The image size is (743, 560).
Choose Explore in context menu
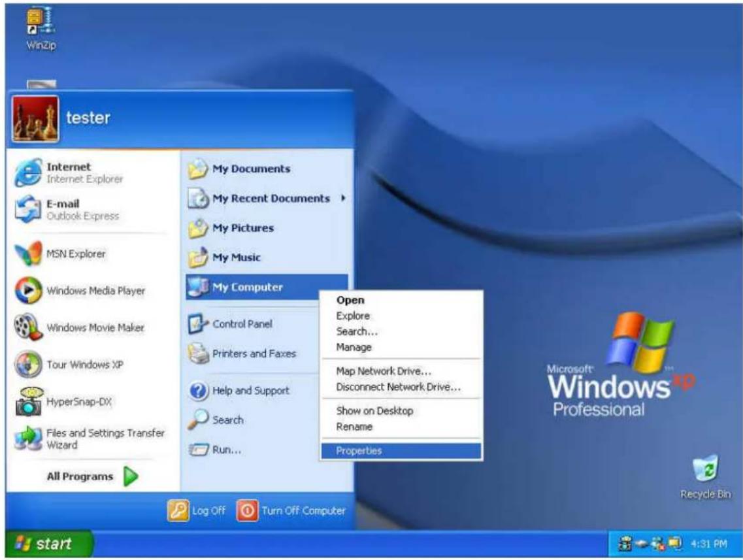pos(401,316)
